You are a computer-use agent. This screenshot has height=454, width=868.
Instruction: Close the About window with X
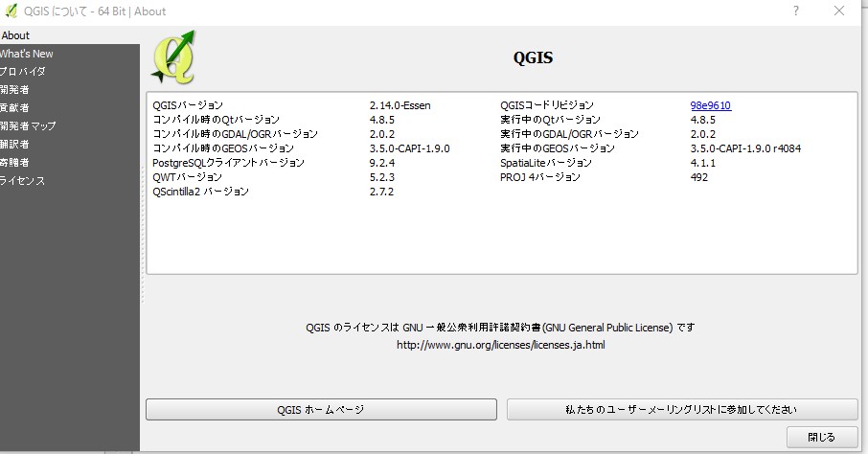(840, 11)
